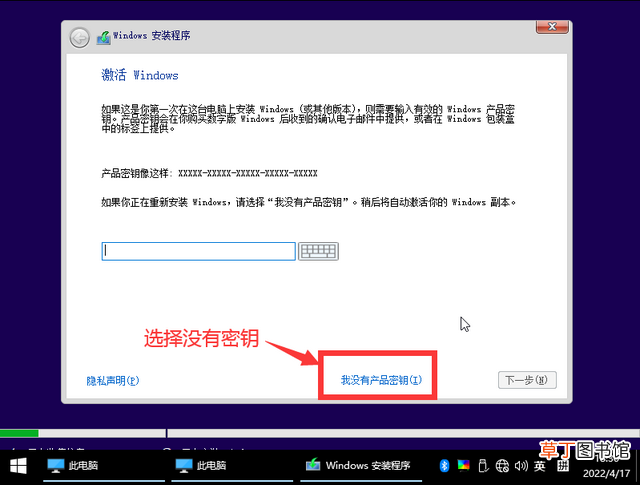Click the USB safely remove tray icon
Viewport: 640px width, 485px height.
click(483, 465)
